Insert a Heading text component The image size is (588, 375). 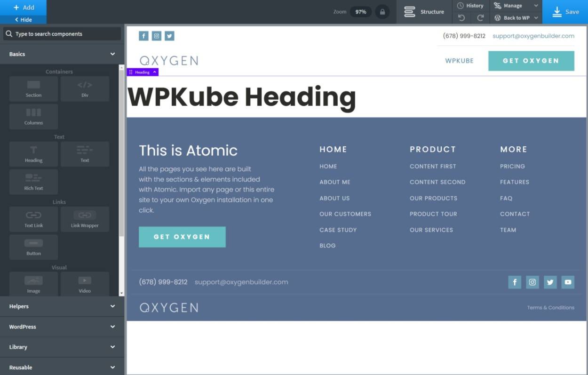pyautogui.click(x=33, y=154)
